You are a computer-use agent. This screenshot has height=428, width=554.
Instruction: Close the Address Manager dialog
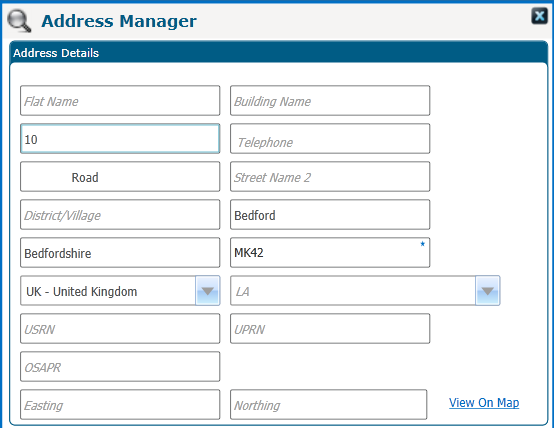coord(539,16)
